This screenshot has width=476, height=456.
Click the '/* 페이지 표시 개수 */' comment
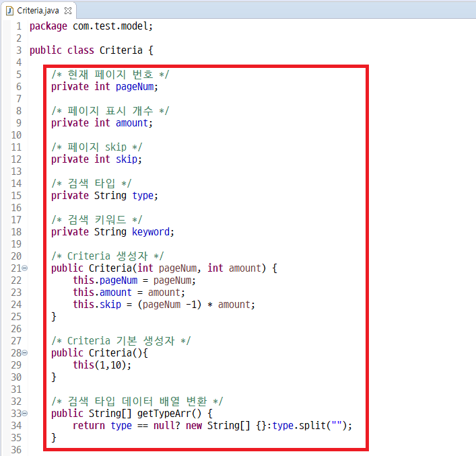point(110,111)
